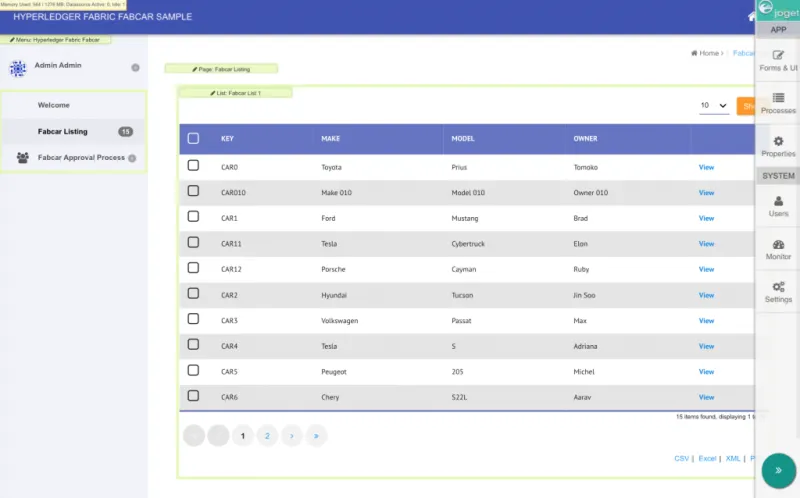
Task: Open the Processes panel icon
Action: (x=778, y=98)
